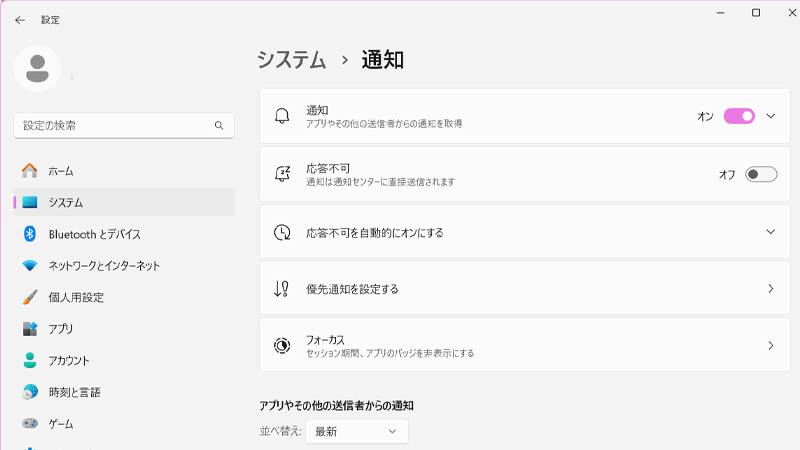Click the アプリ icon in sidebar
800x450 pixels.
point(30,328)
